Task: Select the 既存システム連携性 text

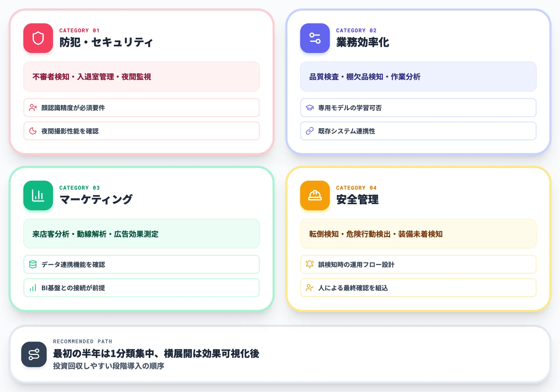Action: click(x=347, y=131)
